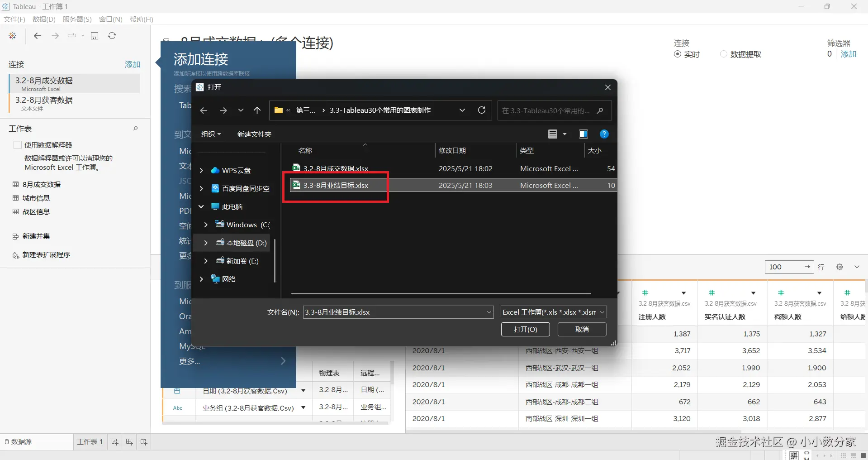Viewport: 868px width, 460px height.
Task: Enable the 使用数据解释器 checkbox
Action: 18,145
